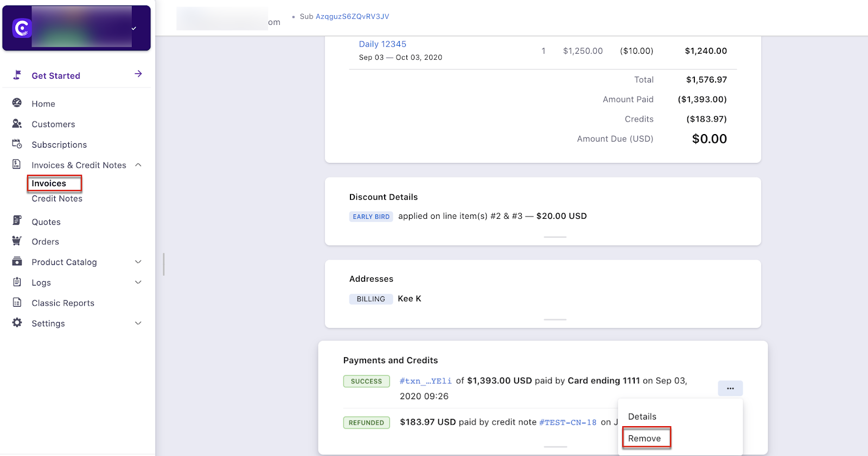Open the Get Started link
868x456 pixels.
(56, 75)
